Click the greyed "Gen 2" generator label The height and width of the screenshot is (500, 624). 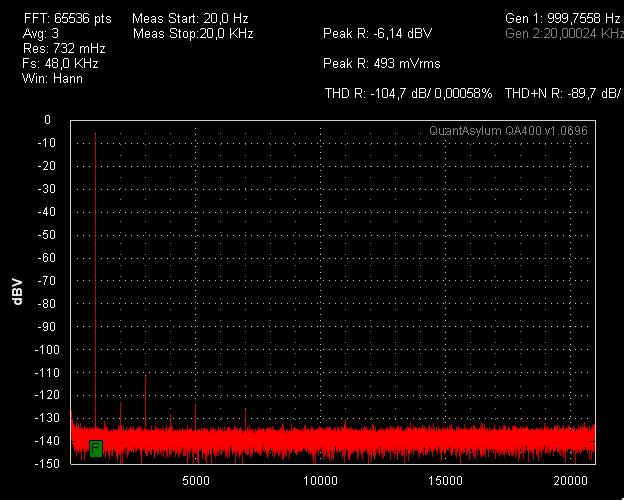(564, 34)
